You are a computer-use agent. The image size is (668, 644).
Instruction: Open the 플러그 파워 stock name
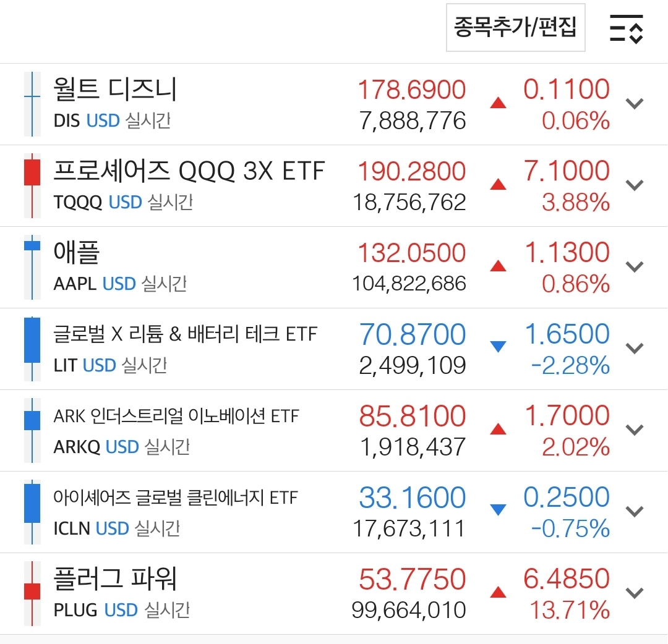point(115,579)
